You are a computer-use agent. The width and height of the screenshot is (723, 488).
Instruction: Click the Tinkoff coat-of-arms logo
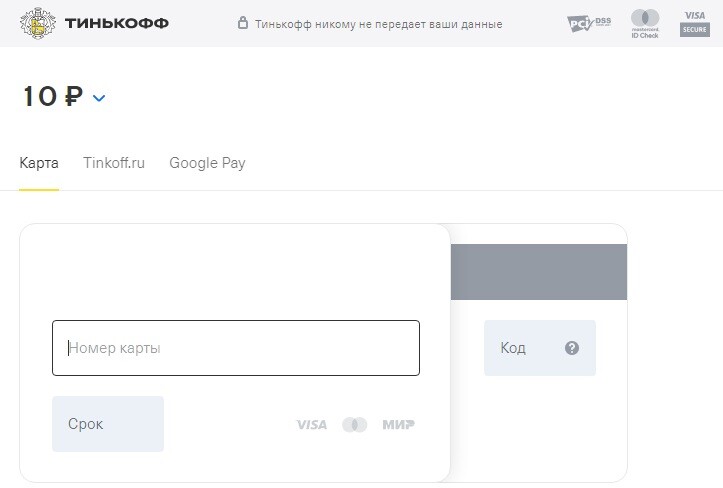coord(38,23)
